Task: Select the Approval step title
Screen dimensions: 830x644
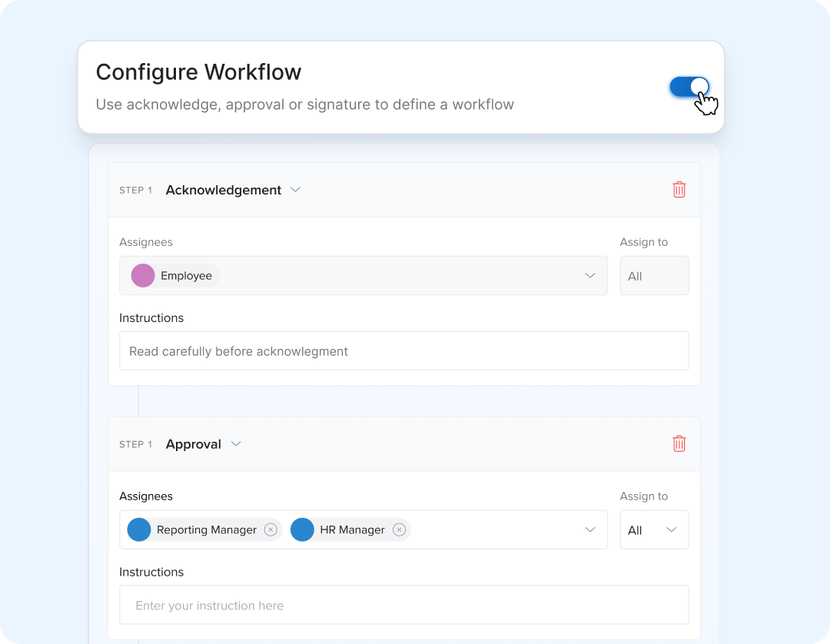Action: 193,444
